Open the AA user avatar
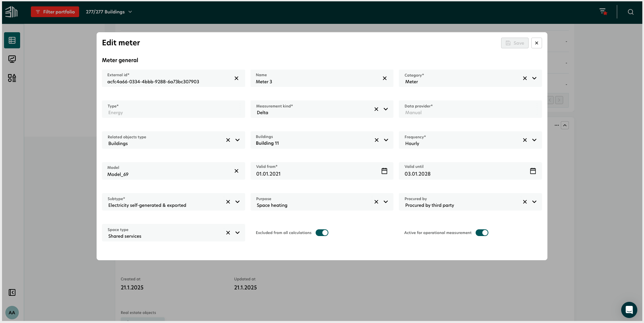Screen dimensions: 644x323 pyautogui.click(x=12, y=313)
